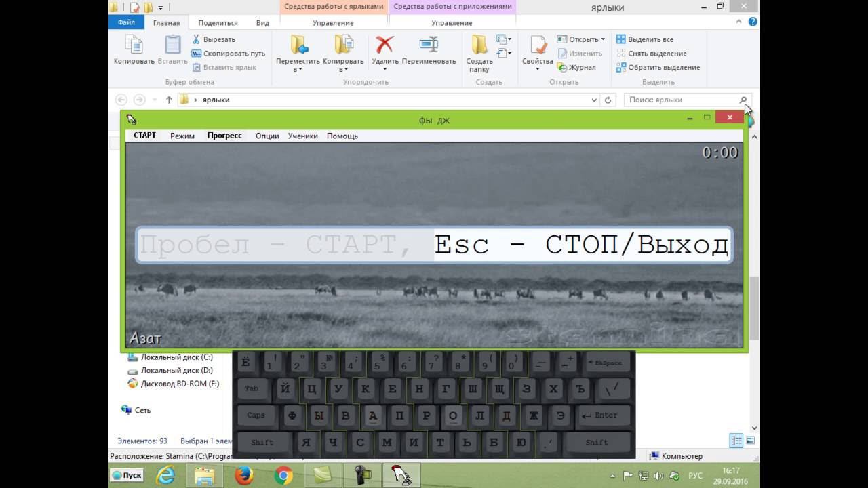The image size is (868, 488).
Task: Open the Помощь menu in Stamina
Action: [342, 136]
